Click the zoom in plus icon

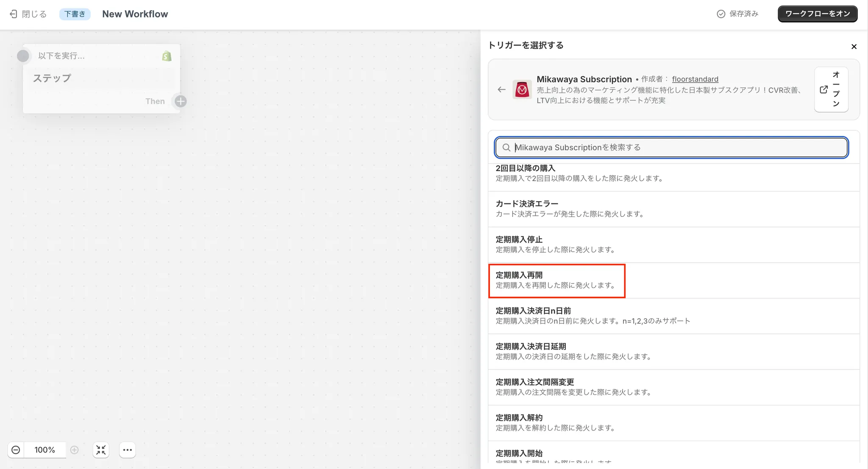(x=75, y=450)
